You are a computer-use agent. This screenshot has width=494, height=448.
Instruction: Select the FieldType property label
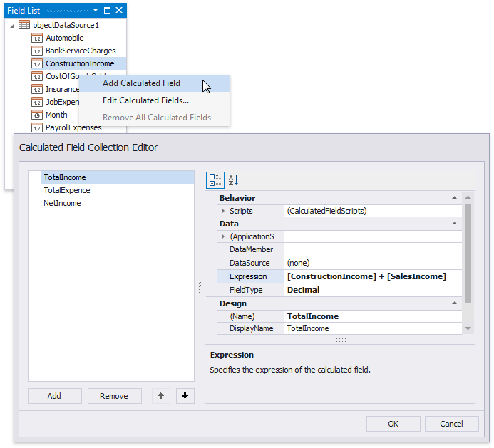pos(246,290)
